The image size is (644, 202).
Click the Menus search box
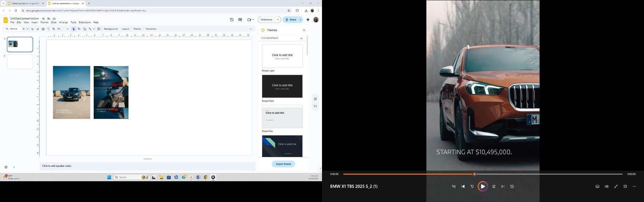13,29
